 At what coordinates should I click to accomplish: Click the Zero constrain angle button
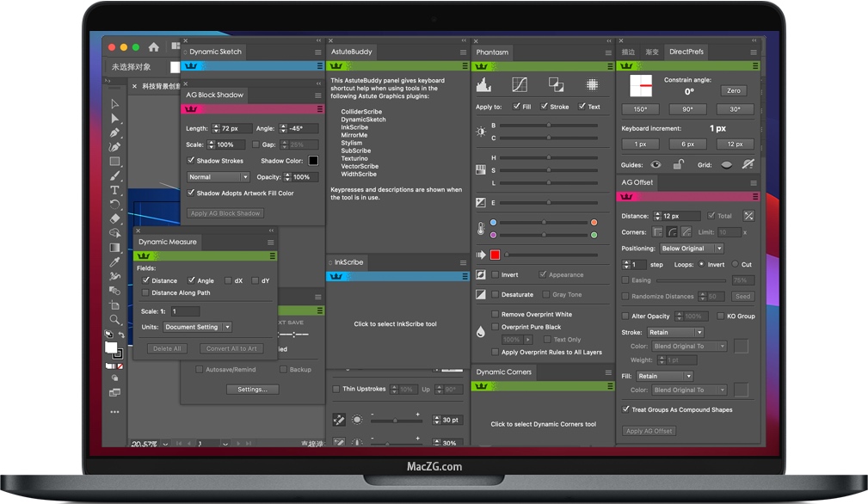(733, 90)
